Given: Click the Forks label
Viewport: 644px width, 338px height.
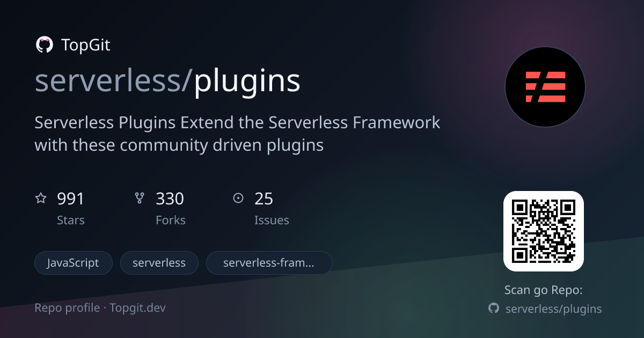Looking at the screenshot, I should pos(171,221).
